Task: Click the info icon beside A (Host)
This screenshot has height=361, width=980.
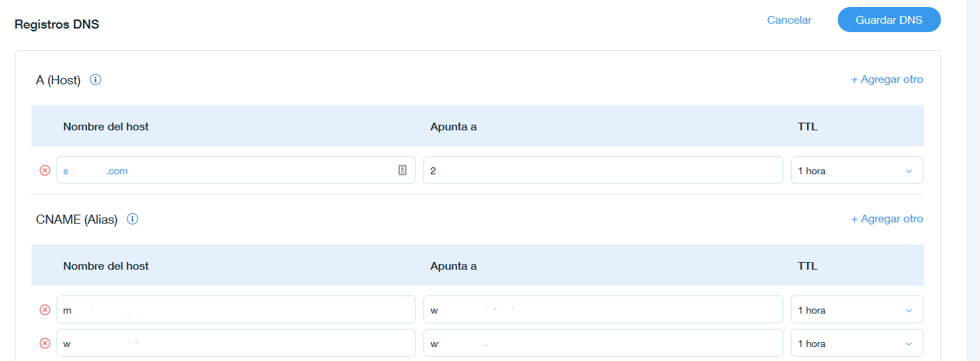Action: (96, 79)
